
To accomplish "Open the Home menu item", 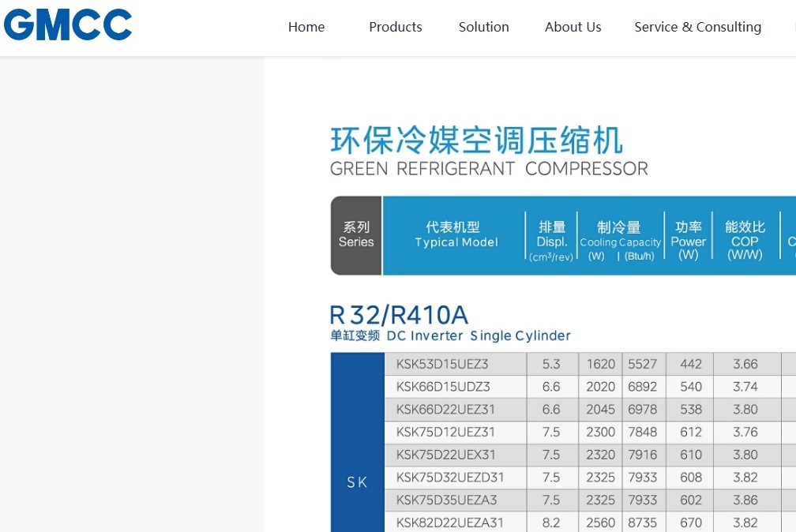I will point(306,27).
